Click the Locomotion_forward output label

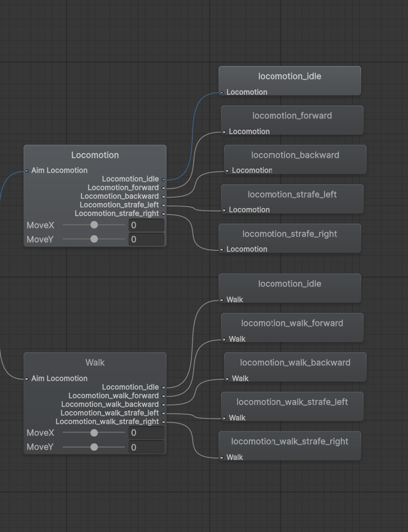[123, 188]
